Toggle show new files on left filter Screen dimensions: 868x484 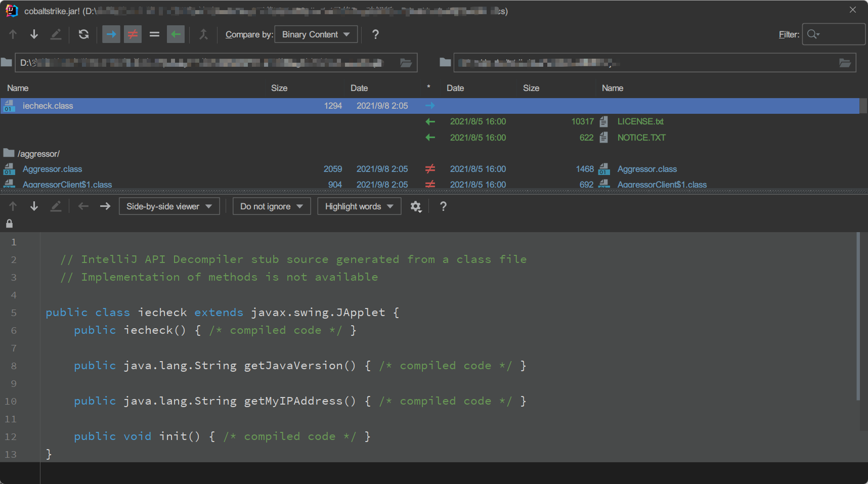(111, 34)
